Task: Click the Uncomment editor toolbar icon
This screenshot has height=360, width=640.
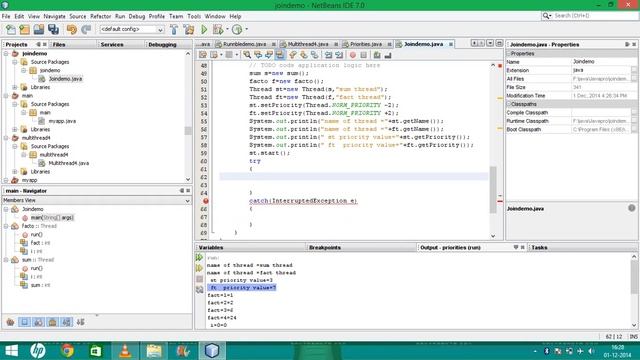Action: pyautogui.click(x=388, y=55)
